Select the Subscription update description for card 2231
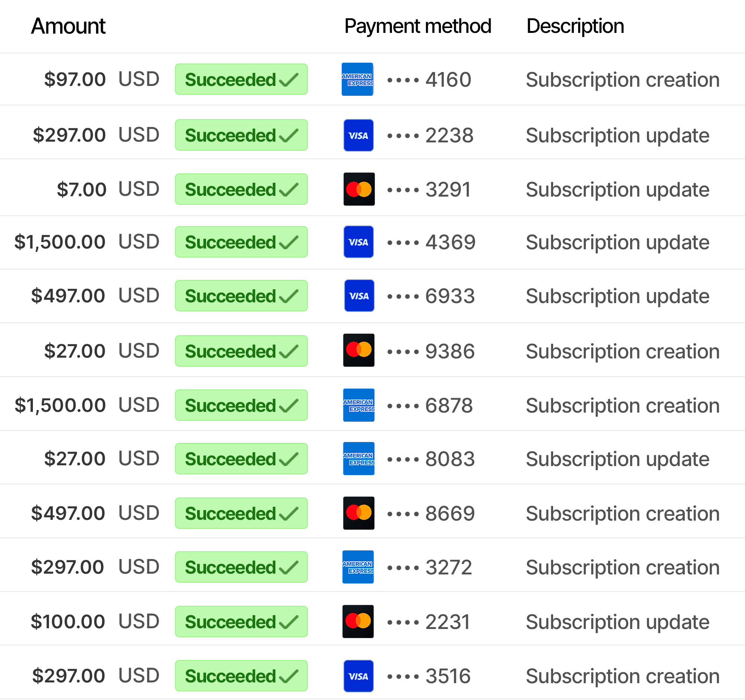 (617, 622)
